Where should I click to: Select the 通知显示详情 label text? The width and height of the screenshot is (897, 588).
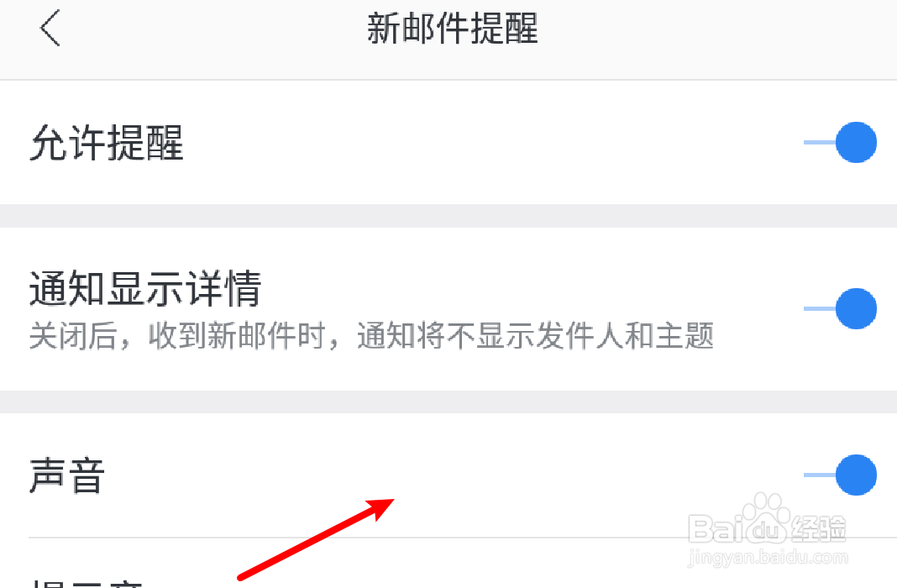pyautogui.click(x=145, y=288)
